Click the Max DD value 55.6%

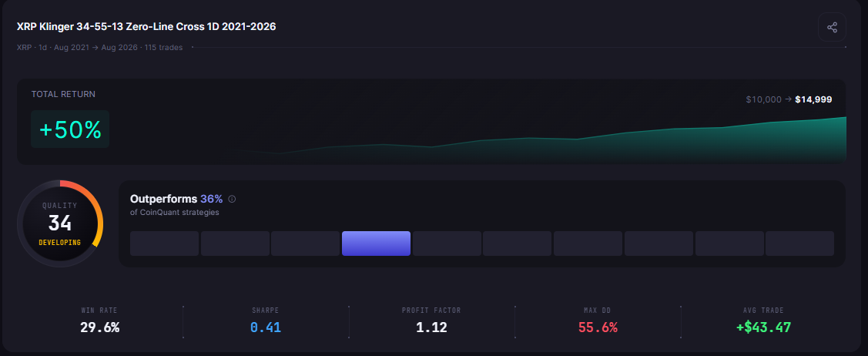(x=598, y=327)
